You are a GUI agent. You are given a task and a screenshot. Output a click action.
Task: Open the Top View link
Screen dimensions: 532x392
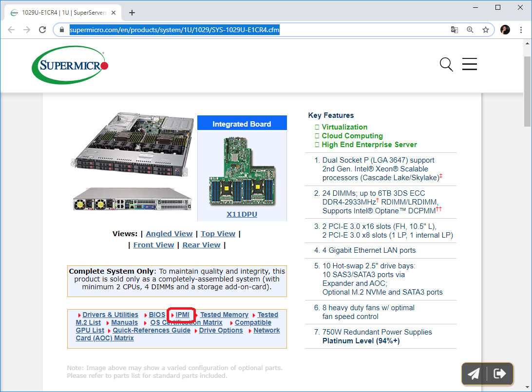[x=218, y=234]
